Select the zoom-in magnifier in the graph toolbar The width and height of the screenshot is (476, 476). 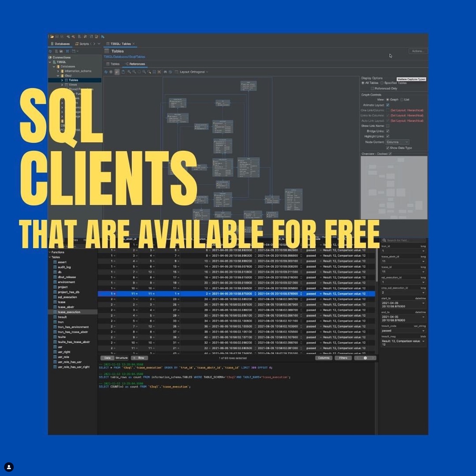click(x=129, y=72)
